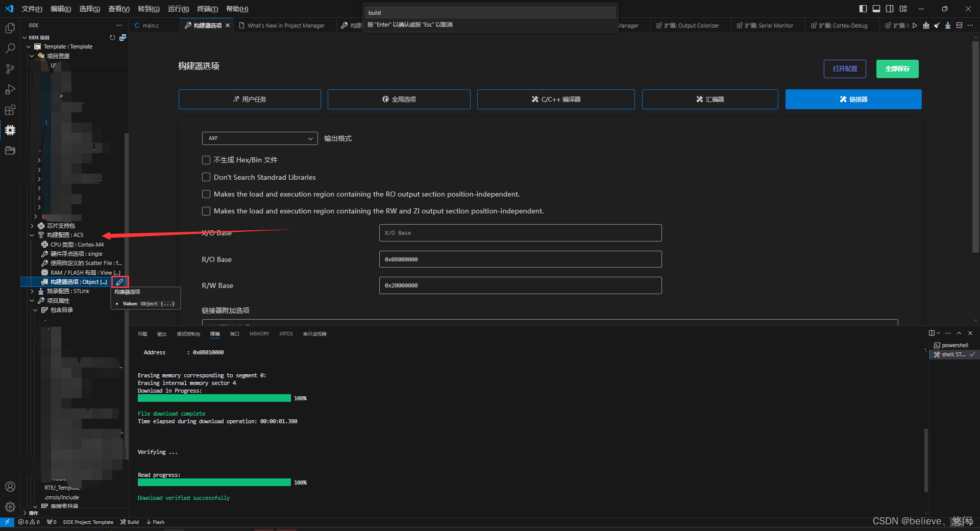Viewport: 980px width, 531px height.
Task: Open the Extensions view
Action: (10, 110)
